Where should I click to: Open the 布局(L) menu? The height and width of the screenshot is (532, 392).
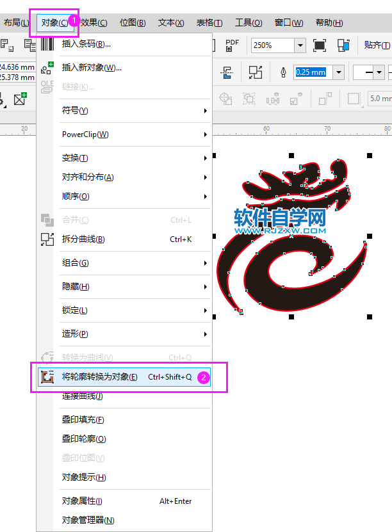point(16,23)
